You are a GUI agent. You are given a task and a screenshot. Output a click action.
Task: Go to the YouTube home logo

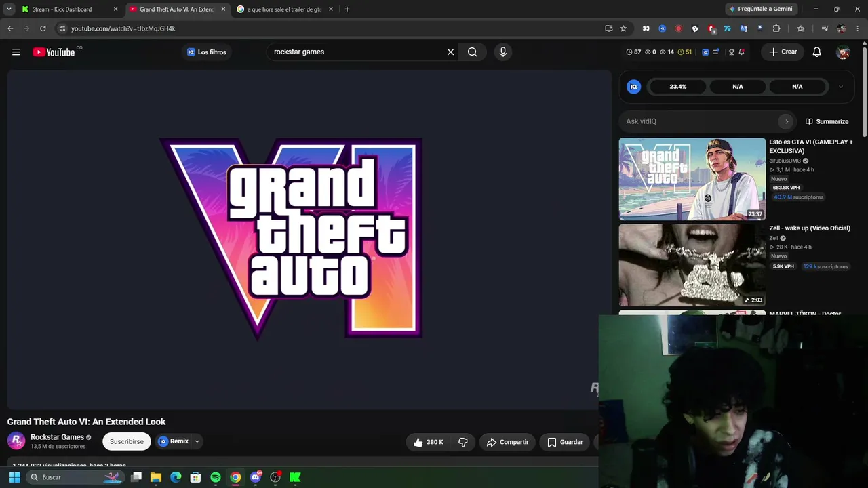[54, 52]
